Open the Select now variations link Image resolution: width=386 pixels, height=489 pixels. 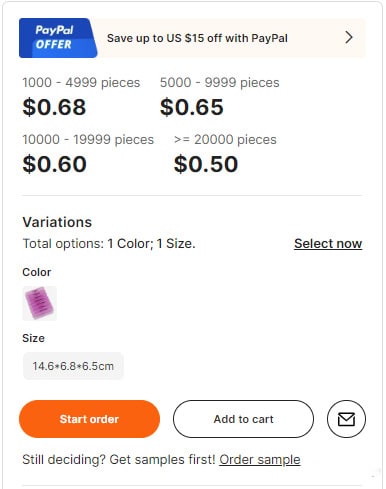click(328, 244)
